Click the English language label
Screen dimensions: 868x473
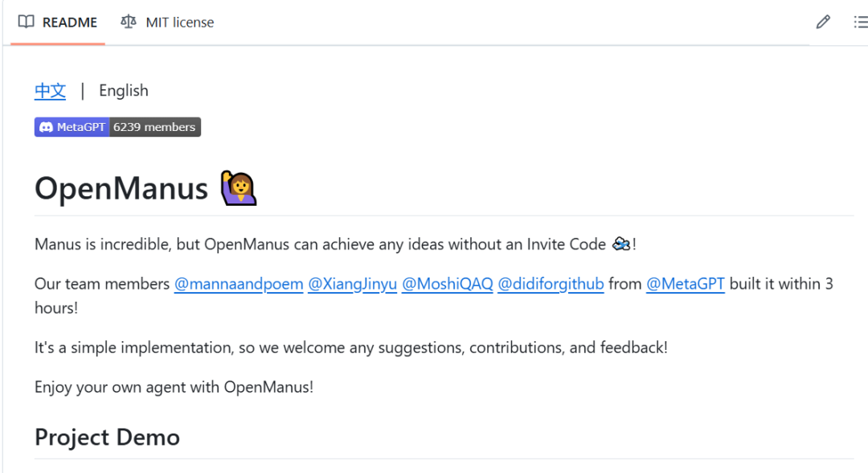click(124, 91)
